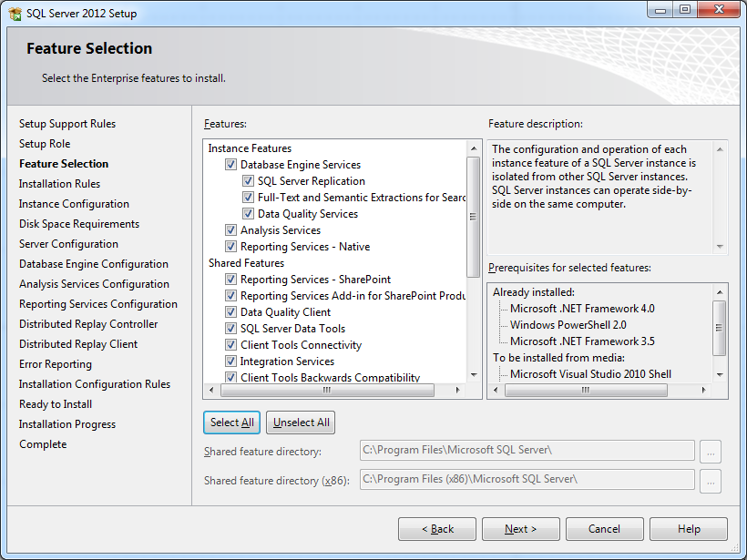The width and height of the screenshot is (747, 560).
Task: Click Disk Space Requirements step
Action: 79,224
